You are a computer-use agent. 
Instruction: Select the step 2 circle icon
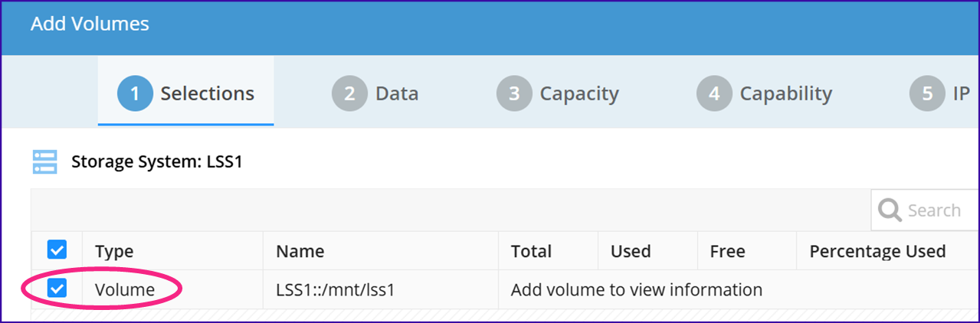[350, 93]
